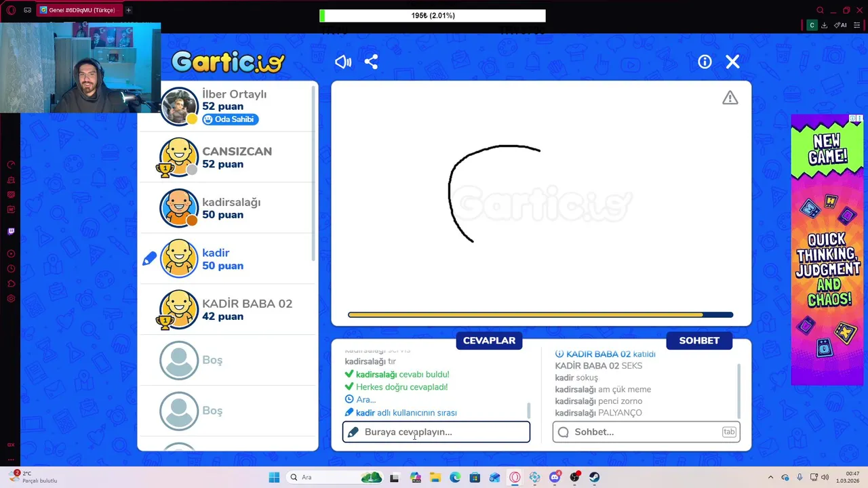This screenshot has width=868, height=488.
Task: Focus the 'Buraya cevaplayın...' answer field
Action: coord(436,432)
